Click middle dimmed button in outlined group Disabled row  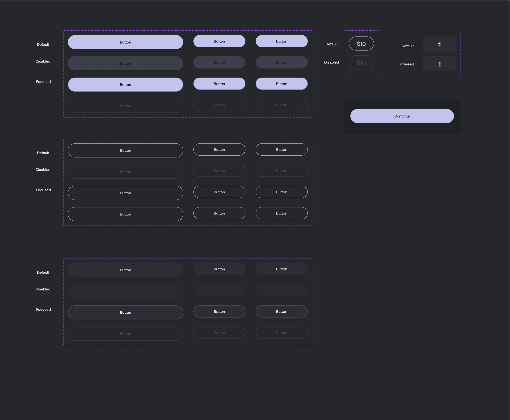(219, 171)
